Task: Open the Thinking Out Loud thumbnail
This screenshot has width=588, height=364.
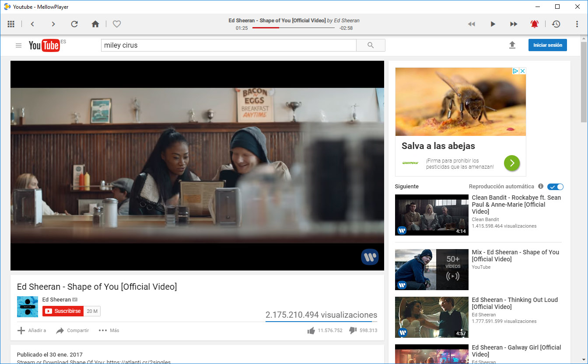Action: pos(432,317)
